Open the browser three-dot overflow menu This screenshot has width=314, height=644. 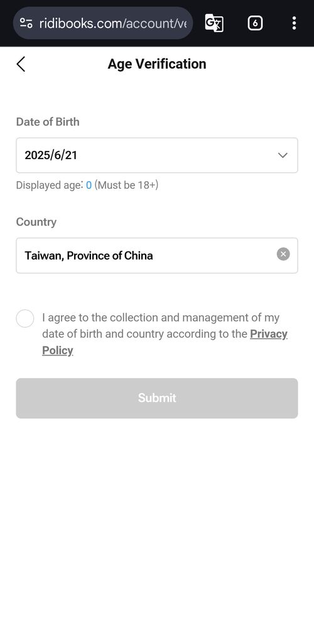point(294,23)
